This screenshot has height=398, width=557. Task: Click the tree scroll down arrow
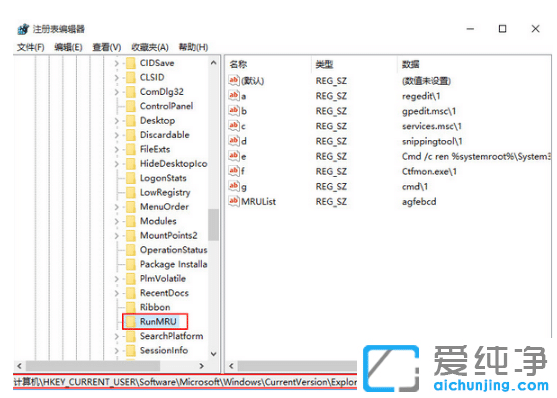[x=213, y=354]
